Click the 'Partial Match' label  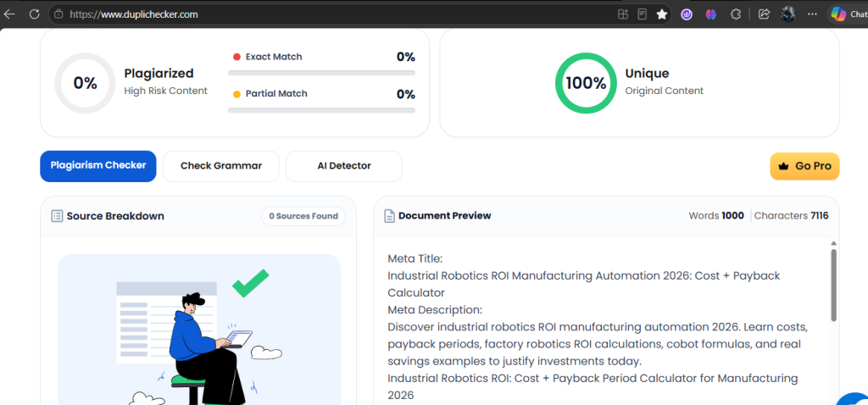click(x=276, y=94)
